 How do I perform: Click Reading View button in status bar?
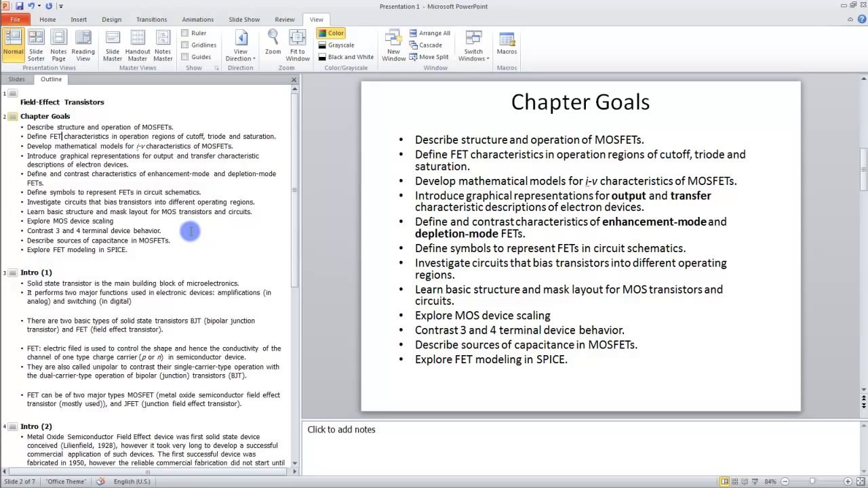(745, 481)
